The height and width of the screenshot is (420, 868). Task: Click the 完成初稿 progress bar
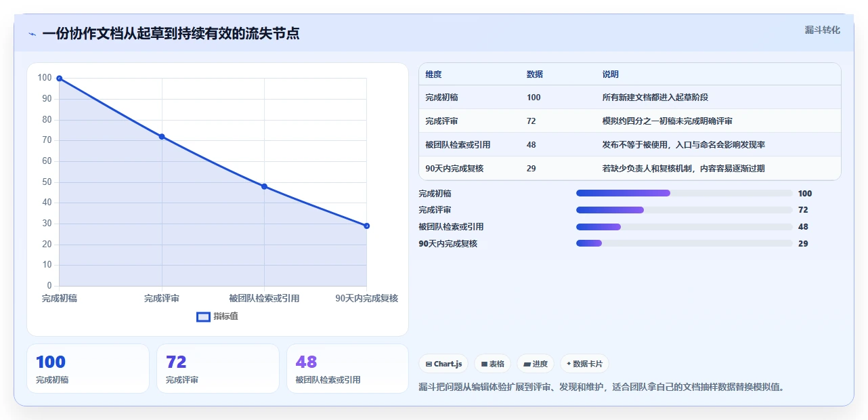[684, 193]
